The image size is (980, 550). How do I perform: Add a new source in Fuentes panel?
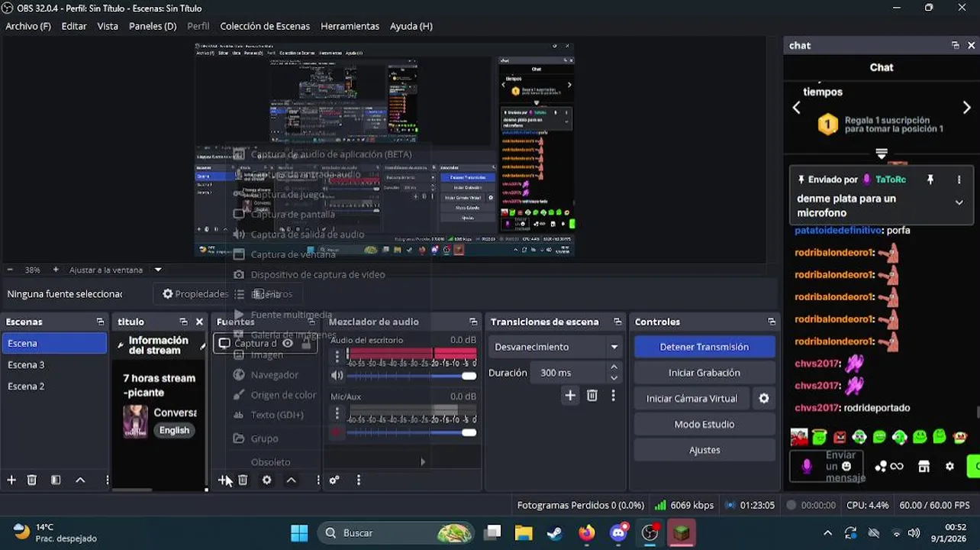[x=224, y=480]
